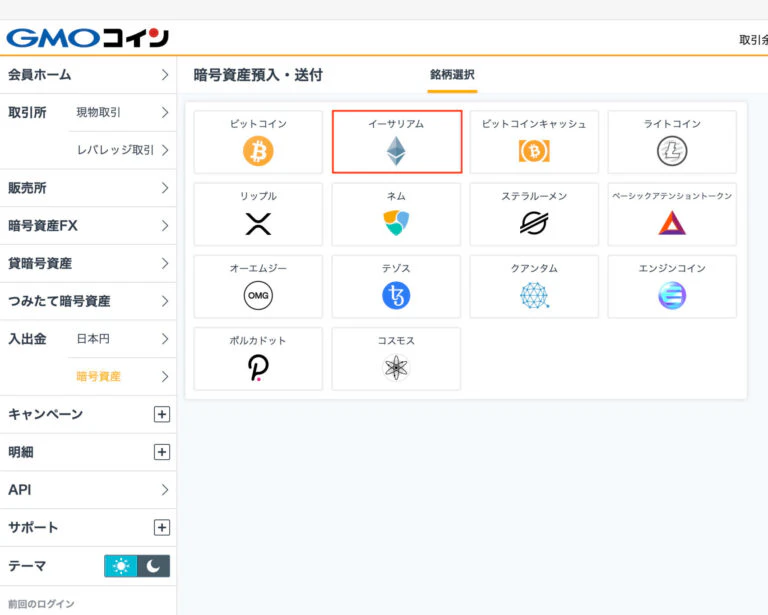Open the 銘柄選択 tab

click(x=452, y=75)
